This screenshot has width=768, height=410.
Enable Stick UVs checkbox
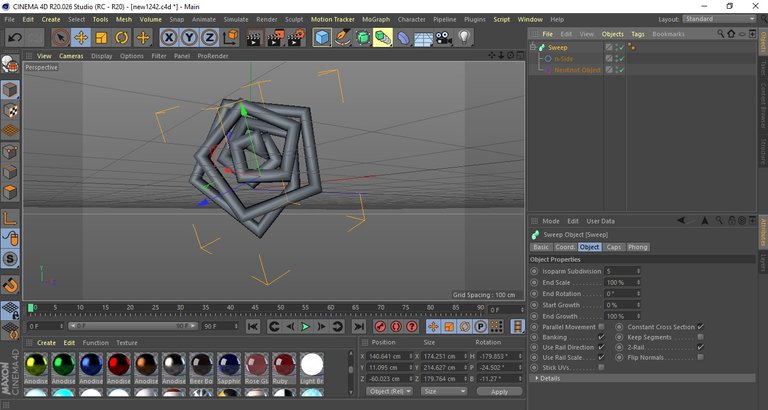[601, 367]
